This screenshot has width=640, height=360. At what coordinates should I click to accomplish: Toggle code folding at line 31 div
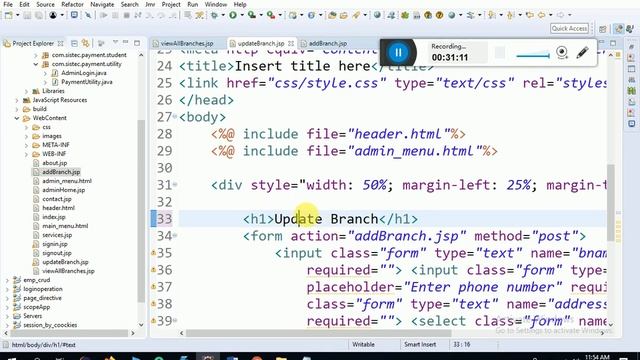tap(175, 184)
